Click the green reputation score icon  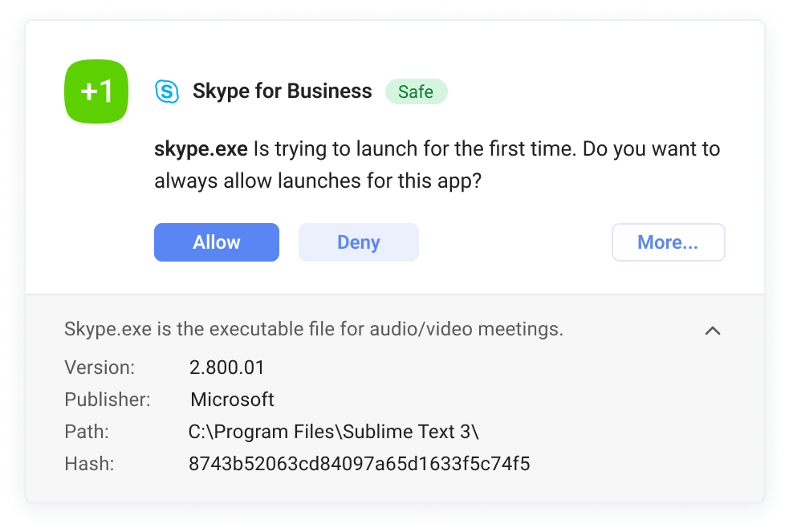pyautogui.click(x=96, y=91)
